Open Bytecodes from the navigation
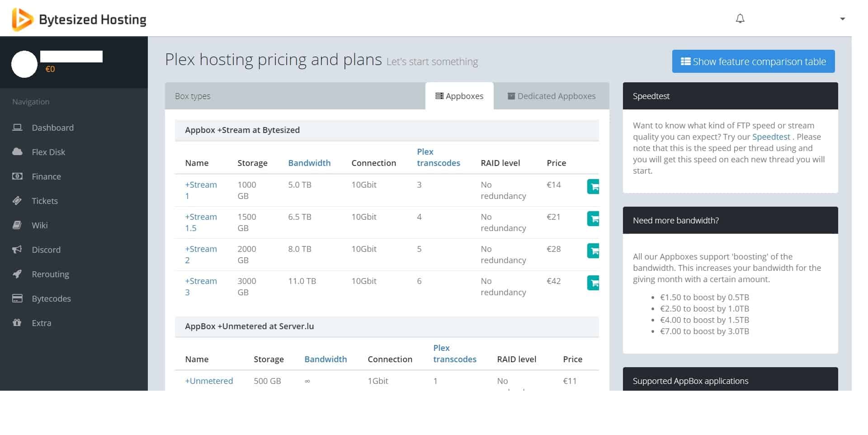 click(x=51, y=298)
